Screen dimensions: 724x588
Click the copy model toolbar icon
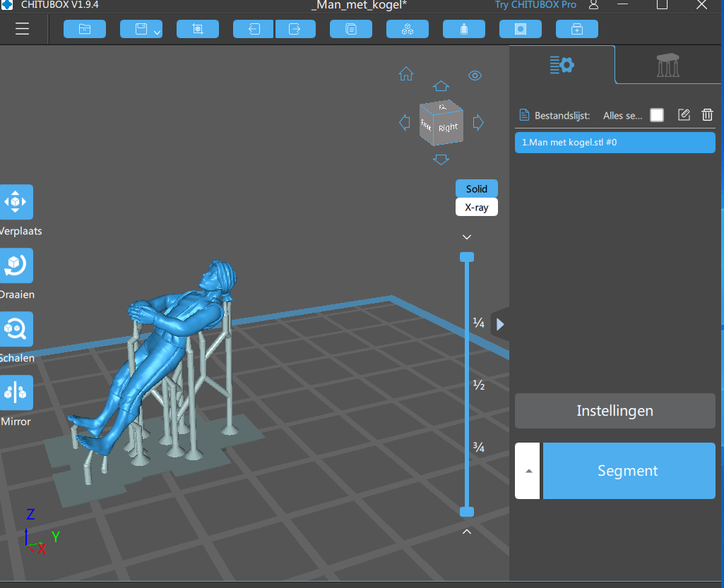(351, 29)
